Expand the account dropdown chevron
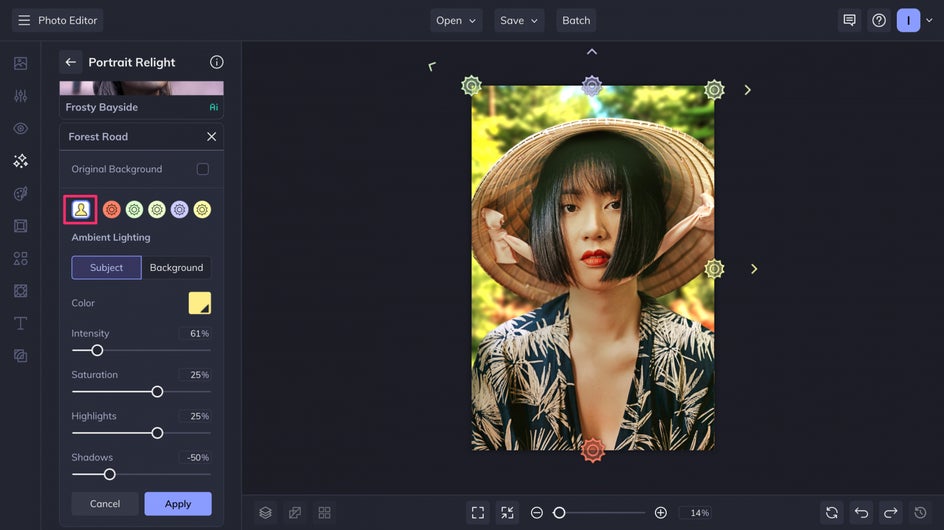Screen dimensions: 944x530 (x=930, y=20)
